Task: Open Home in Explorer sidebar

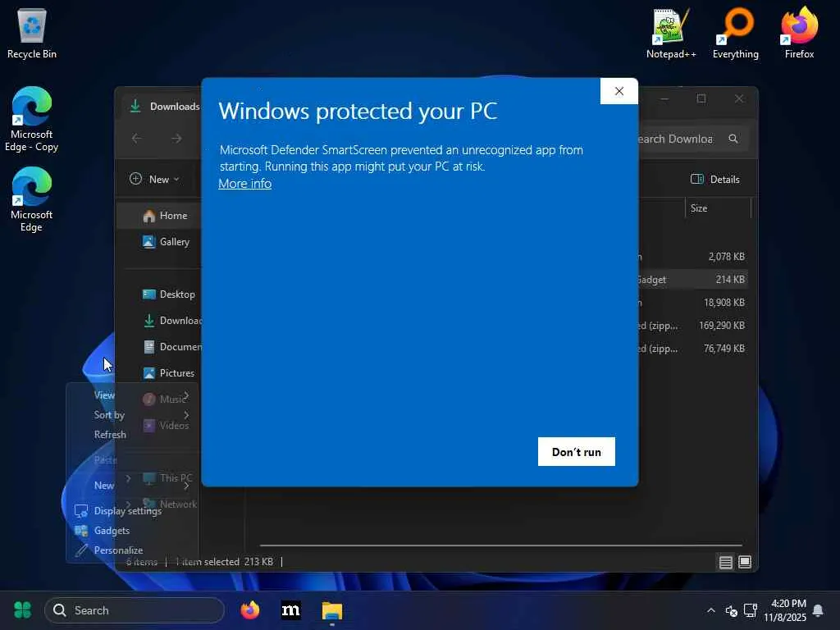Action: point(160,216)
